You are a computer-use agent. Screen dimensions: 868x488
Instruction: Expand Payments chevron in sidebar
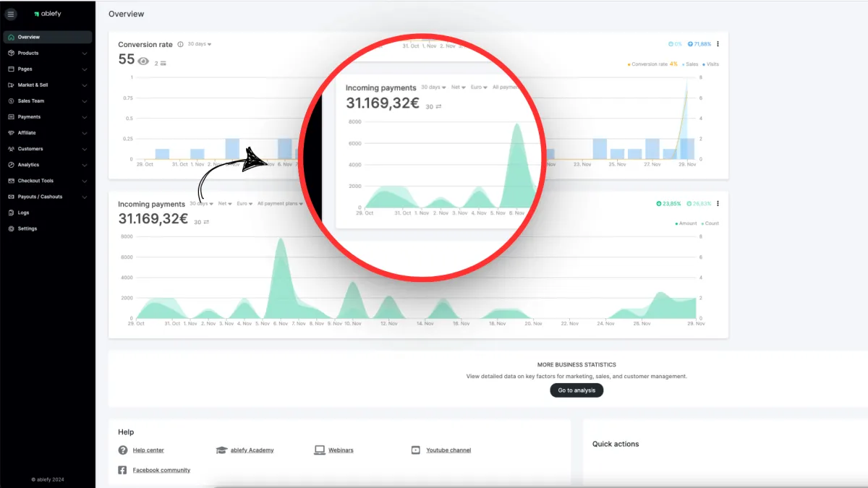click(x=85, y=117)
